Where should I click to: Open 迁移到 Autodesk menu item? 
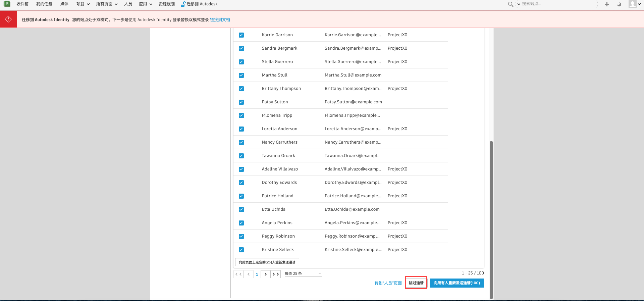click(199, 4)
